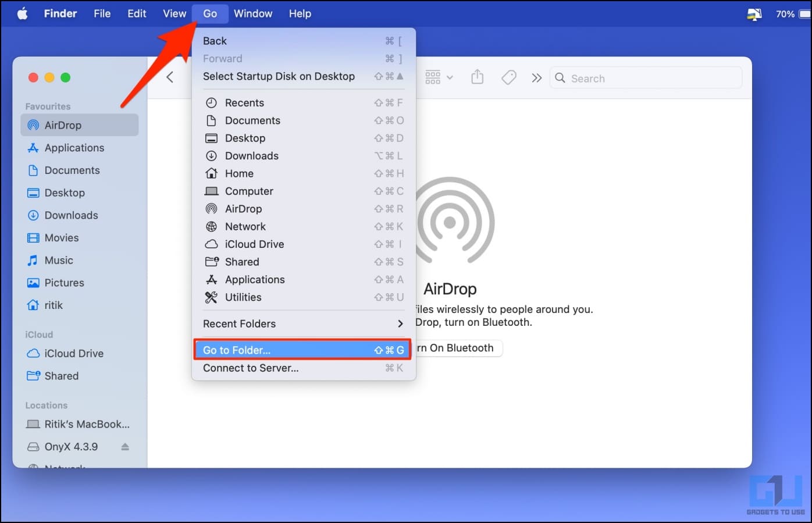
Task: Click the Favourites sidebar heading
Action: tap(48, 106)
